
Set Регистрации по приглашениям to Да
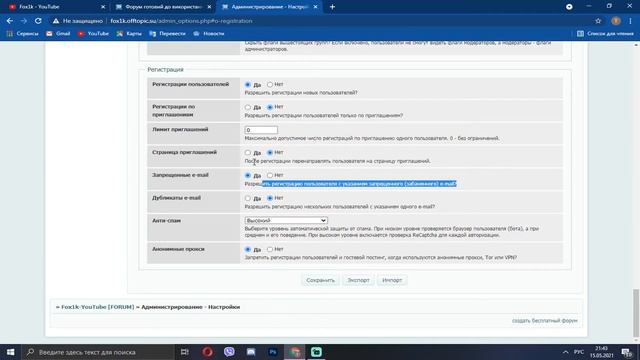coord(248,107)
